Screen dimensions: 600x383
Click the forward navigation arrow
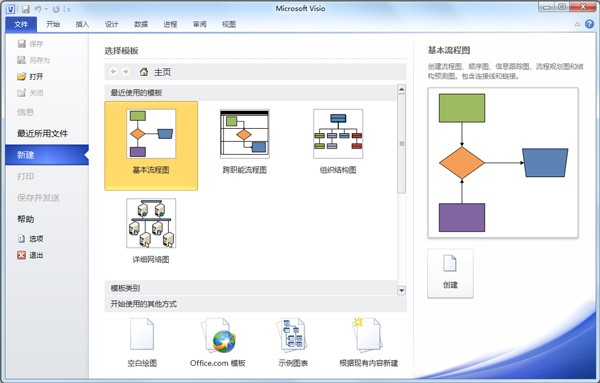click(125, 72)
